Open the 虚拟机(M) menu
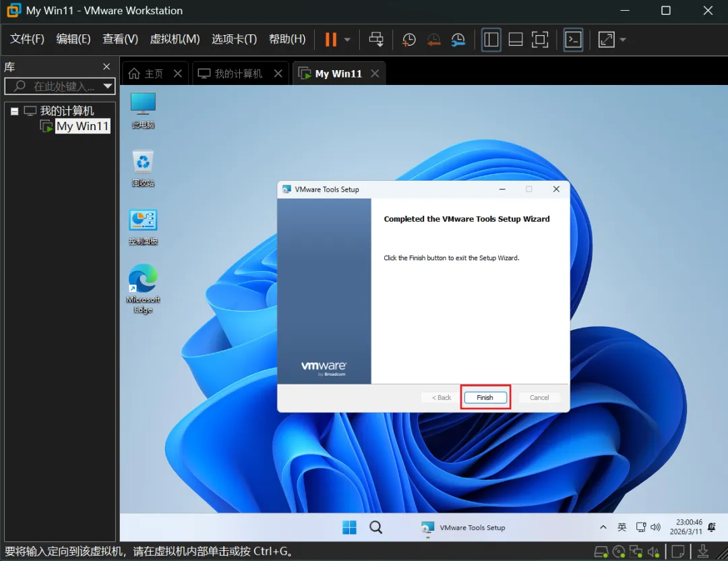This screenshot has width=728, height=561. tap(175, 39)
